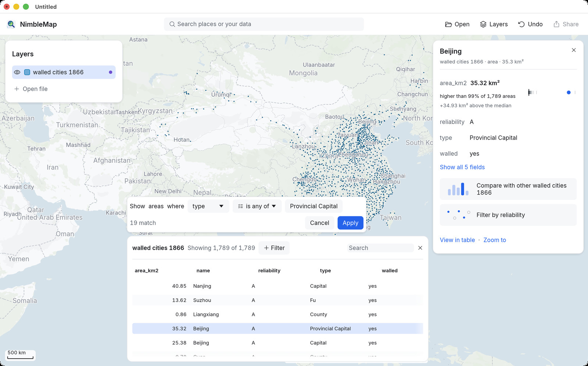The image size is (588, 366).
Task: Click the area_km2 distribution blue dot marker
Action: coord(569,93)
